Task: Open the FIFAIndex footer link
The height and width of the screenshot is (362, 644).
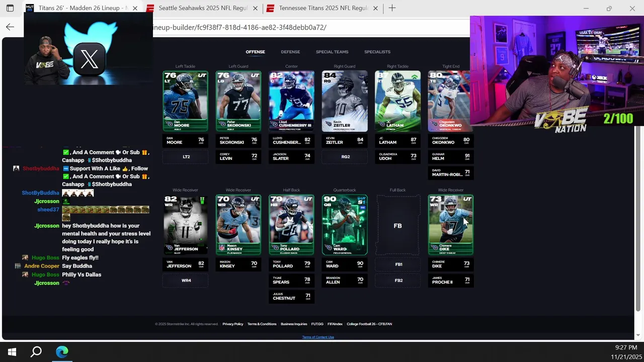Action: pos(335,324)
